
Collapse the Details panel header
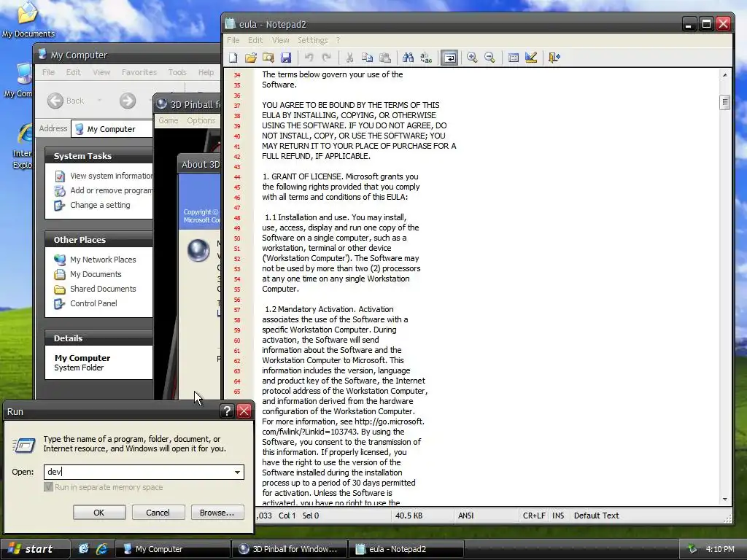click(98, 338)
